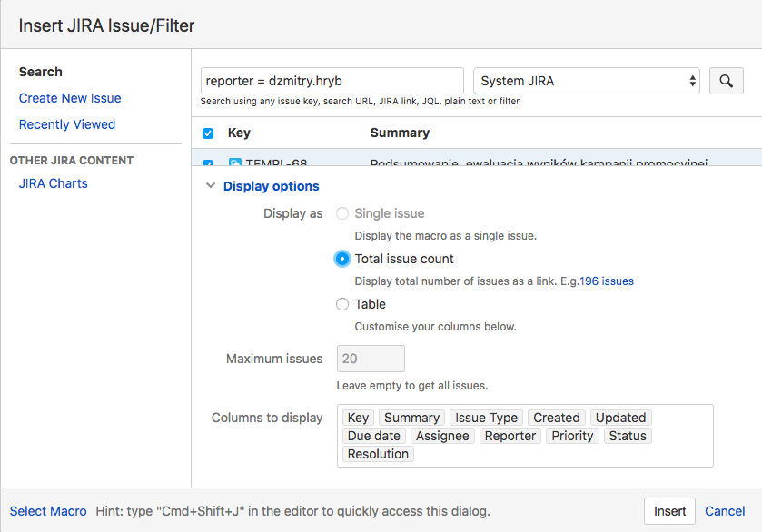Select the Single issue radio button

342,213
